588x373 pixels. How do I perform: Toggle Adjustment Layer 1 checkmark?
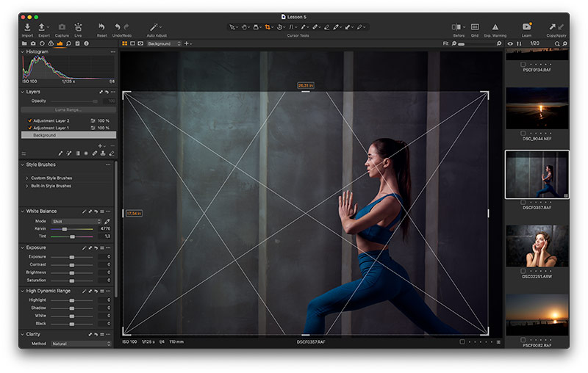point(29,128)
